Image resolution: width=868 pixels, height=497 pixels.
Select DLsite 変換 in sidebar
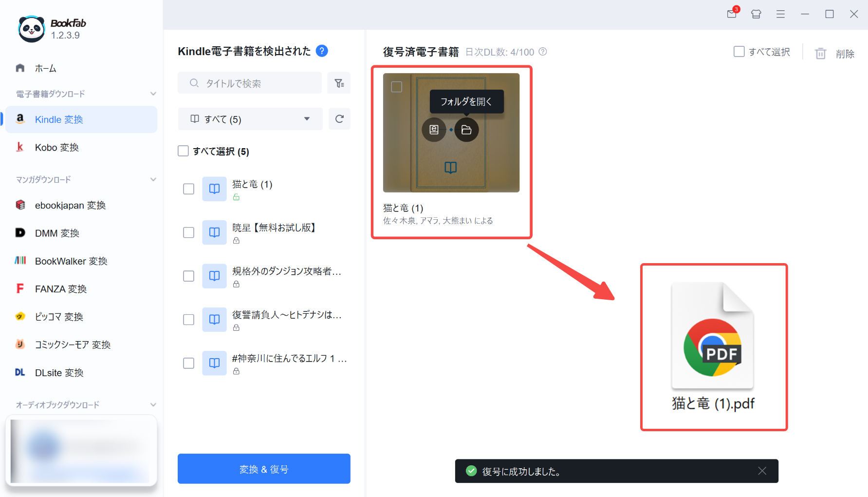tap(81, 372)
